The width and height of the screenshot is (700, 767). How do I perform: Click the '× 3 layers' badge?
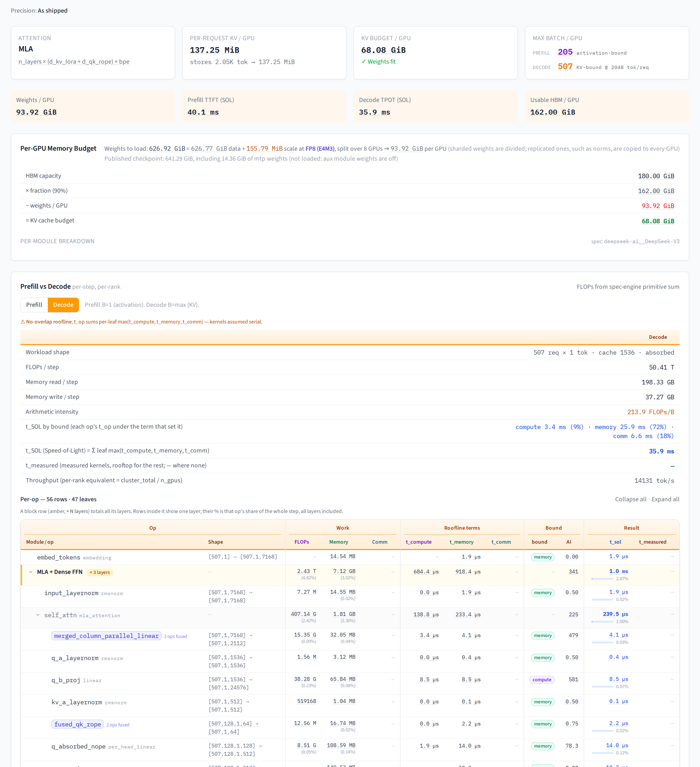point(100,572)
